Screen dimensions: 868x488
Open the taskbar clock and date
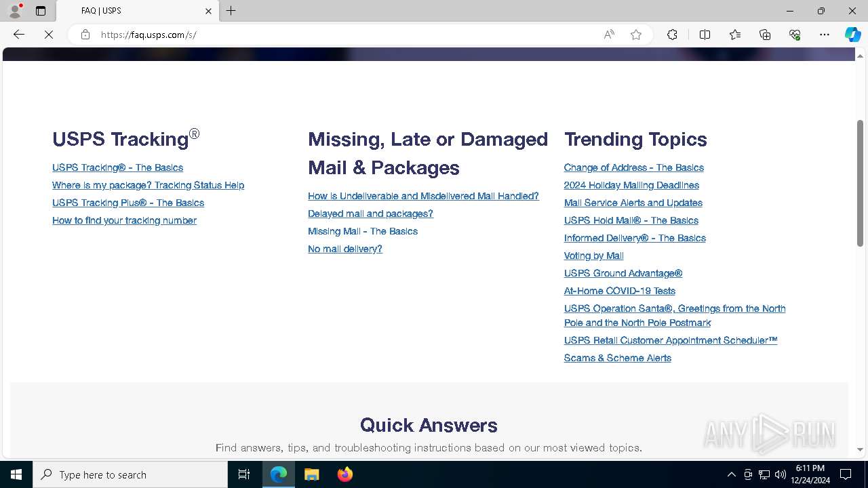pyautogui.click(x=810, y=474)
